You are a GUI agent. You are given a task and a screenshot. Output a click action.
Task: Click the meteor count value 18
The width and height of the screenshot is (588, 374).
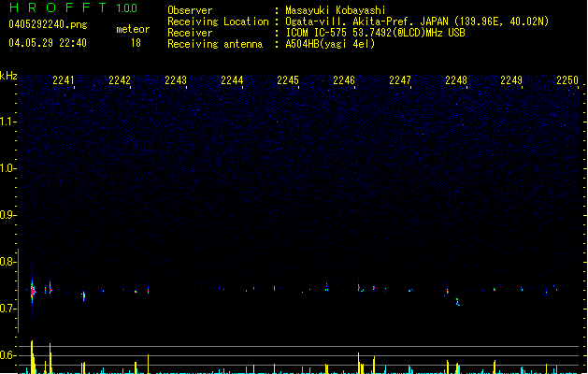136,43
